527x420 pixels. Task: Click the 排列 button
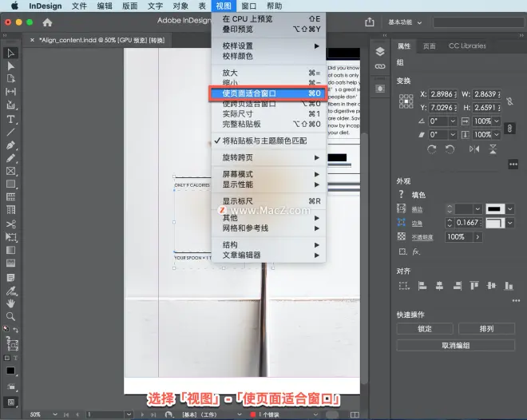tap(486, 329)
